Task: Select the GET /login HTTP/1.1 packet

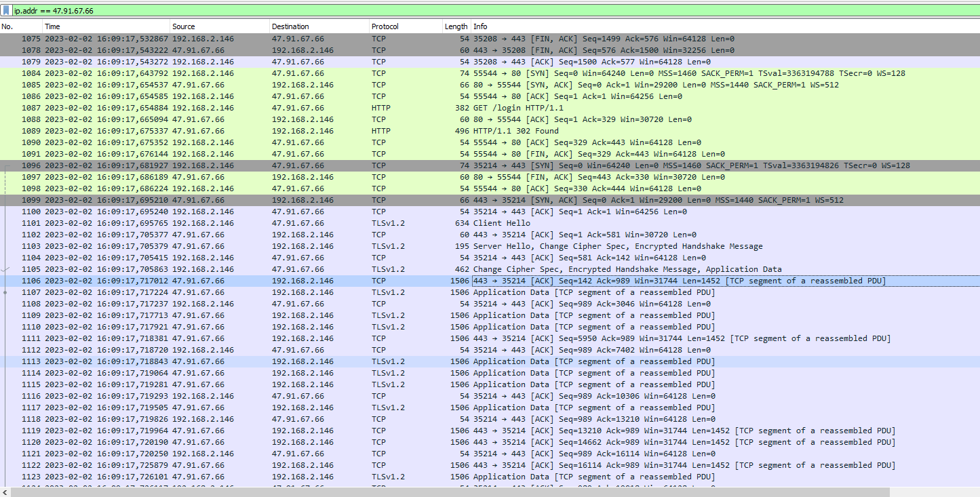Action: coord(490,108)
